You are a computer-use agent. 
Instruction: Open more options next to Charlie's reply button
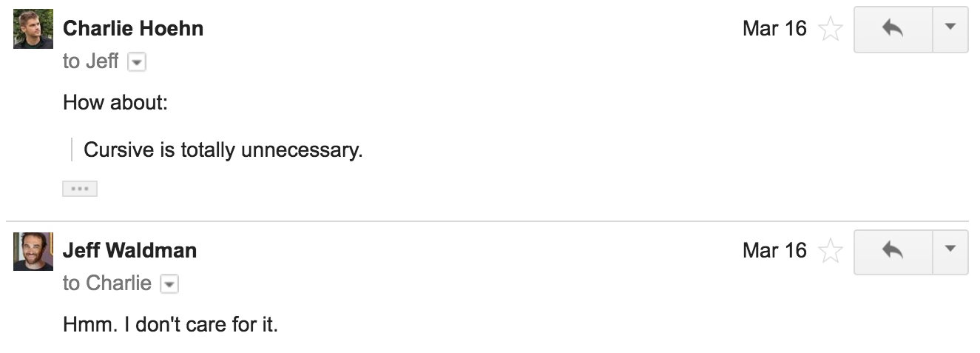951,29
